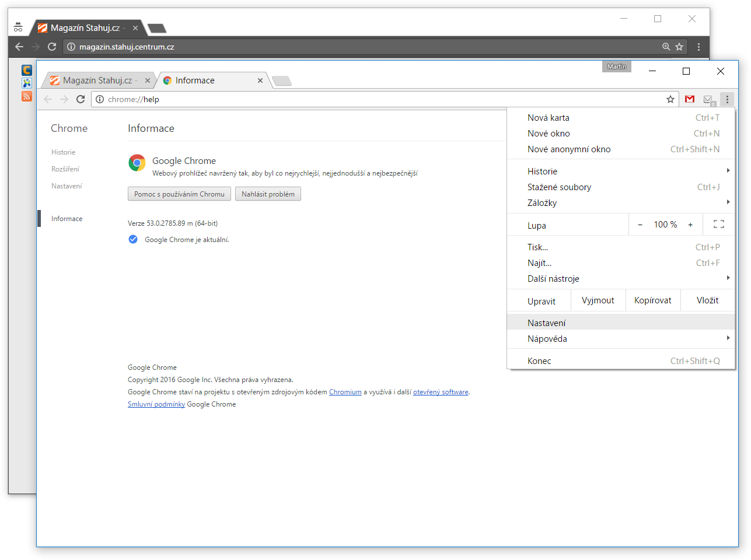Image resolution: width=751 pixels, height=560 pixels.
Task: Close the Magazín Stahuj.cz tab in front window
Action: click(148, 80)
